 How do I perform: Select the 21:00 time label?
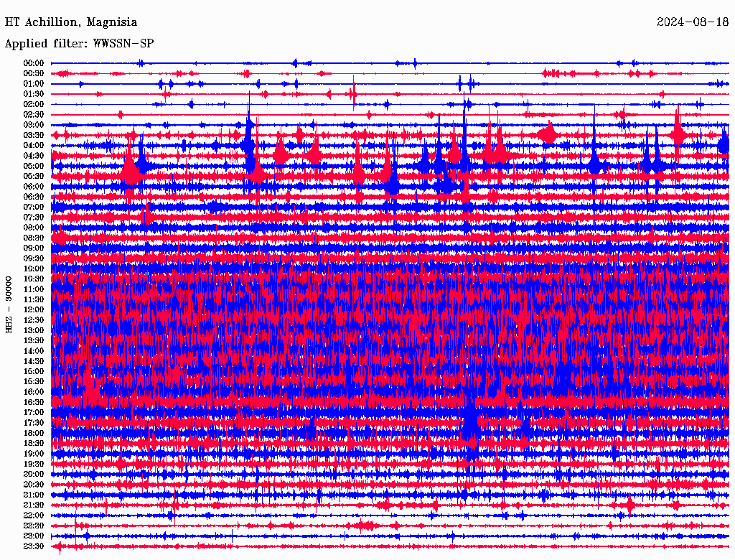pos(33,495)
